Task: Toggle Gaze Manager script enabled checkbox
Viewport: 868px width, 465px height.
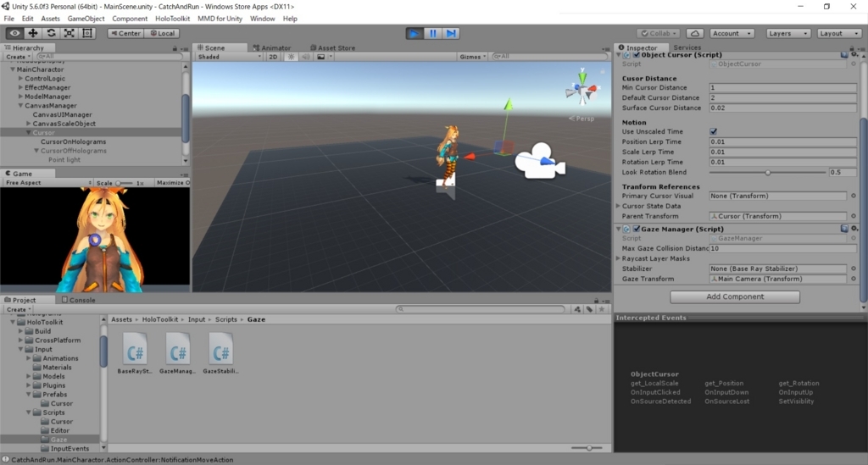Action: tap(636, 229)
